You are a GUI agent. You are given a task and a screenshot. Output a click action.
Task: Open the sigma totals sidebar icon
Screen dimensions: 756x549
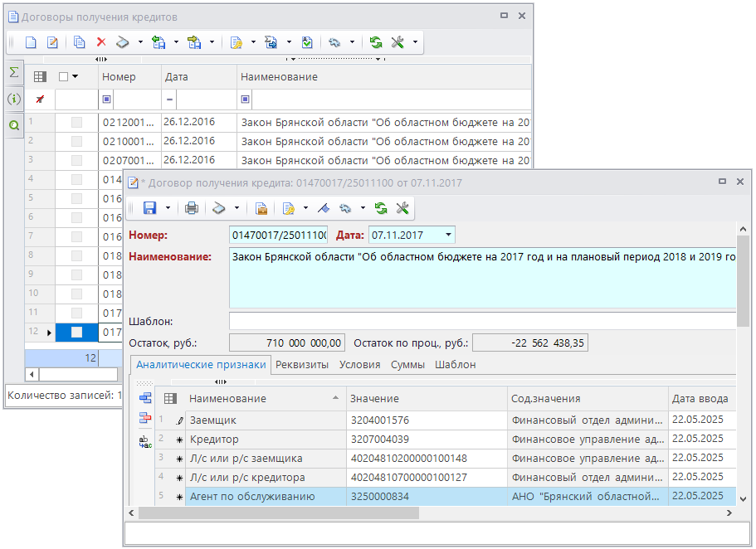coord(14,73)
